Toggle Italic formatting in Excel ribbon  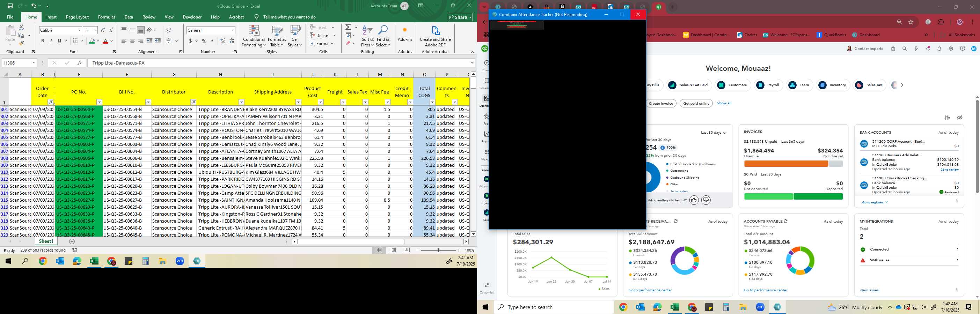tap(51, 41)
